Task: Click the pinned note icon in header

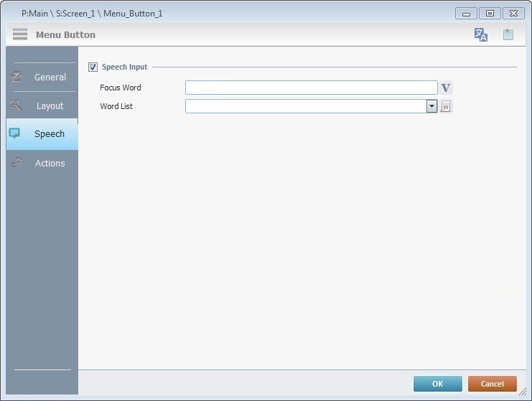Action: [x=508, y=34]
